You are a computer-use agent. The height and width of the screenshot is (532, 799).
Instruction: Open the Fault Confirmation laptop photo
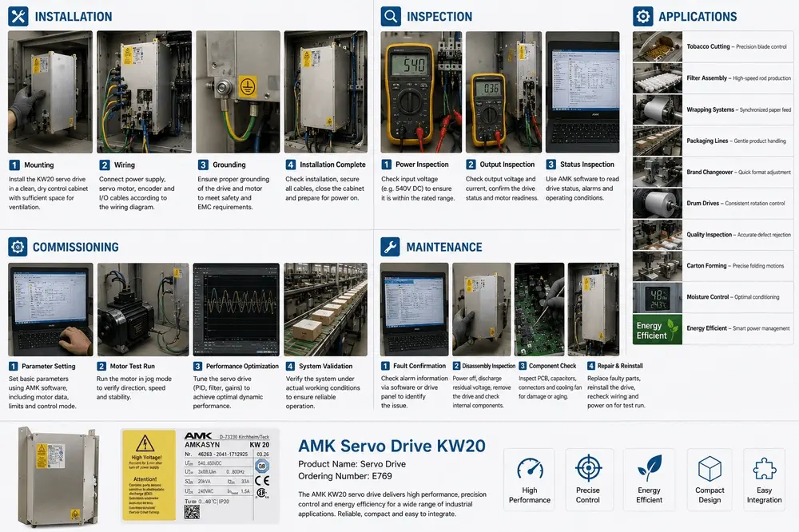coord(414,309)
